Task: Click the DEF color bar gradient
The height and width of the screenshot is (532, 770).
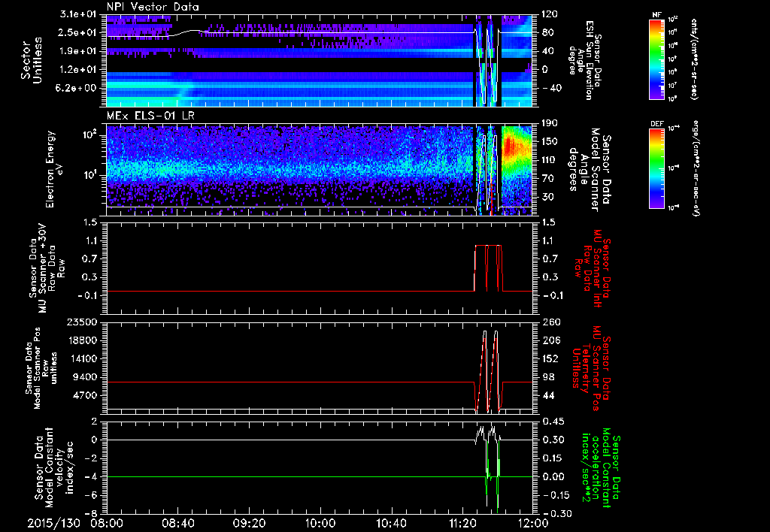Action: click(x=656, y=168)
